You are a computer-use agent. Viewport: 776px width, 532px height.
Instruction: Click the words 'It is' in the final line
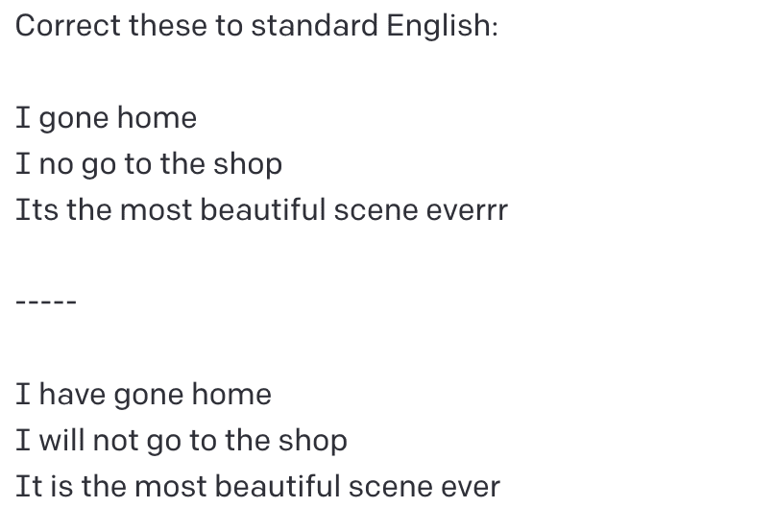[44, 486]
